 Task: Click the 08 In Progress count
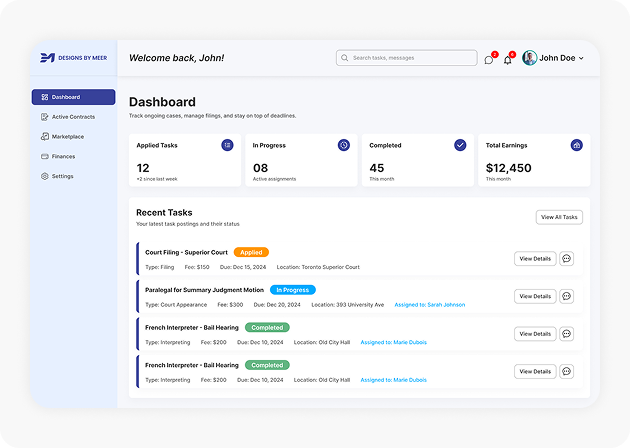point(260,168)
